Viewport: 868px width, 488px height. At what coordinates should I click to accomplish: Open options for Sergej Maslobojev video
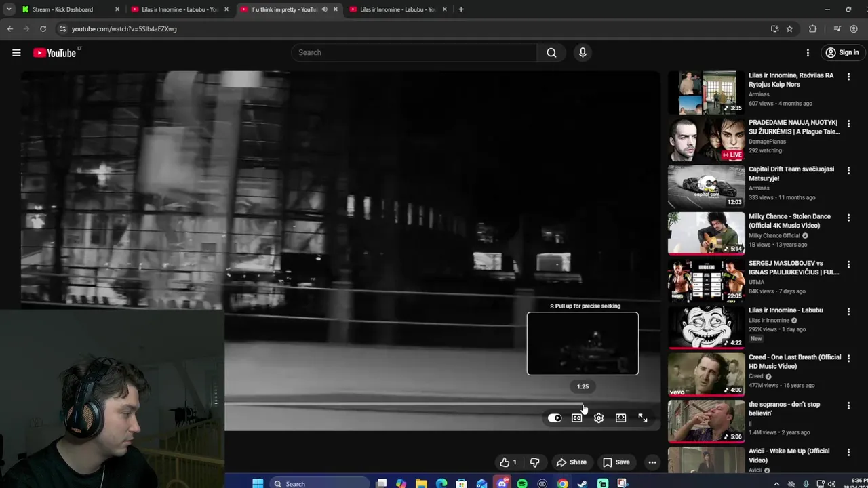click(848, 264)
